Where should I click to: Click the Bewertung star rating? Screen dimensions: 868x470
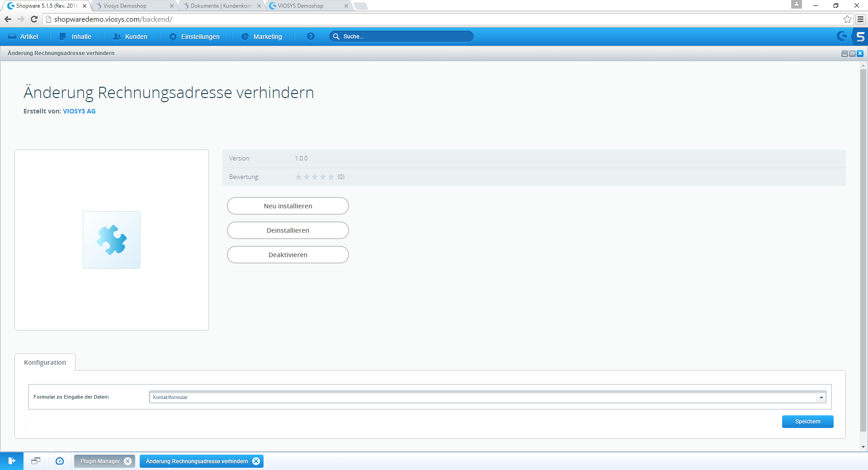click(x=315, y=177)
